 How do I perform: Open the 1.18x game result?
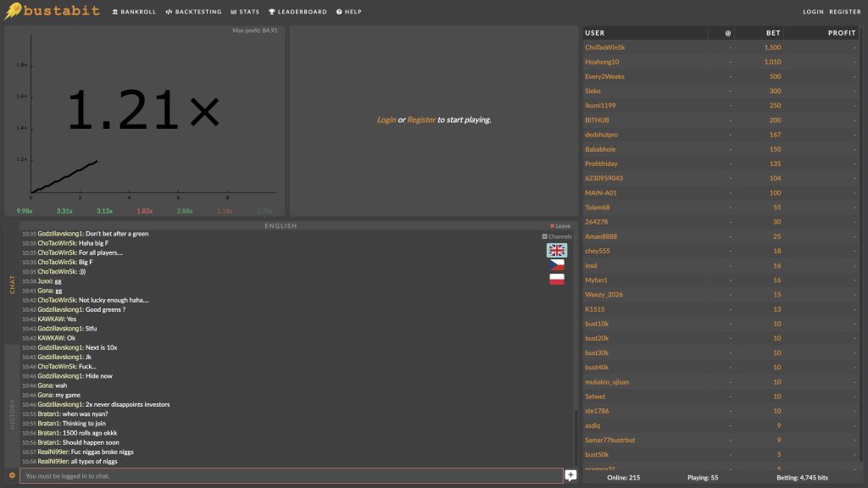[x=225, y=211]
